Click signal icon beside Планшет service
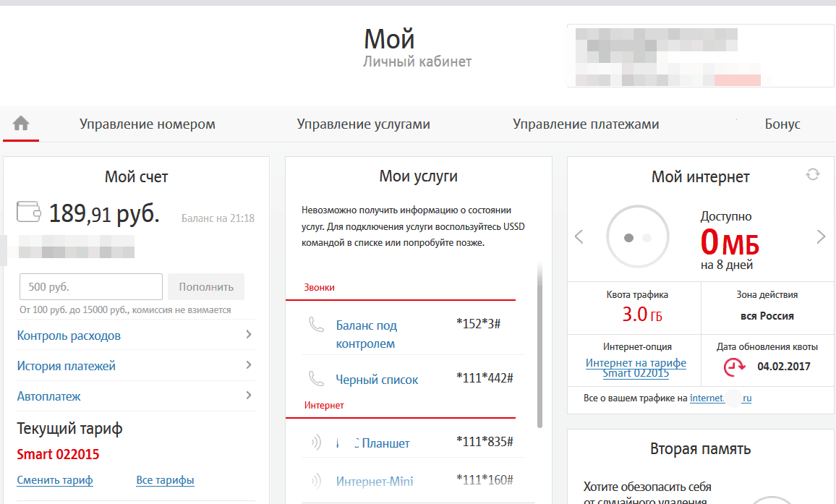The width and height of the screenshot is (836, 504). tap(316, 443)
